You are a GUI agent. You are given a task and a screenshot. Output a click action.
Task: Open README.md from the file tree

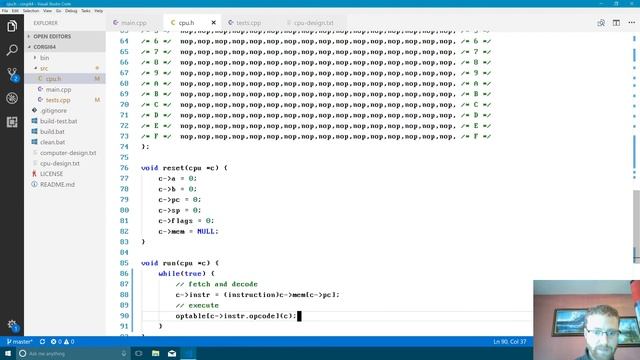click(65, 184)
